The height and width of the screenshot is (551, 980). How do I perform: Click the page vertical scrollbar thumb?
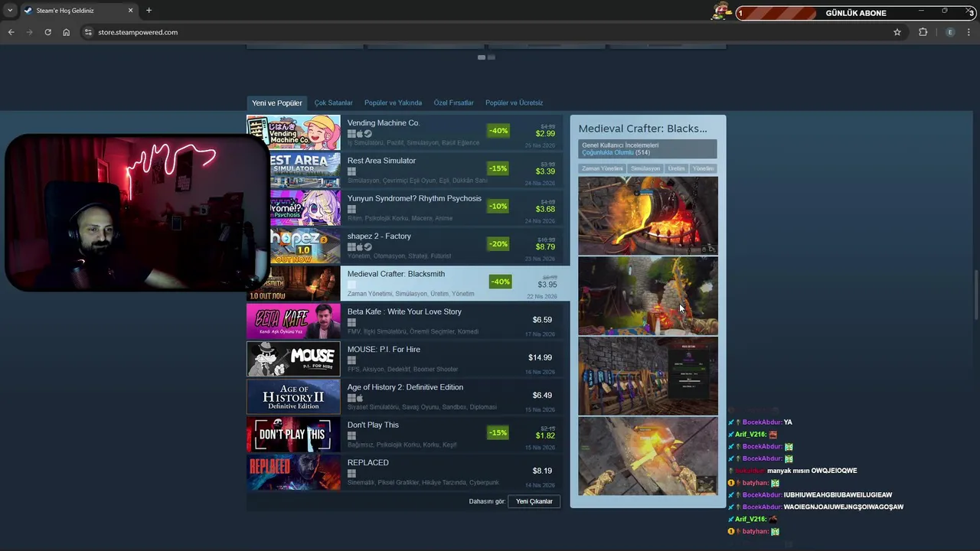(975, 295)
